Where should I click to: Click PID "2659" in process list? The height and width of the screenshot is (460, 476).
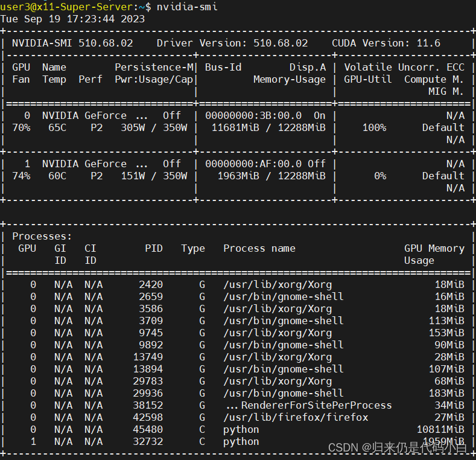151,297
